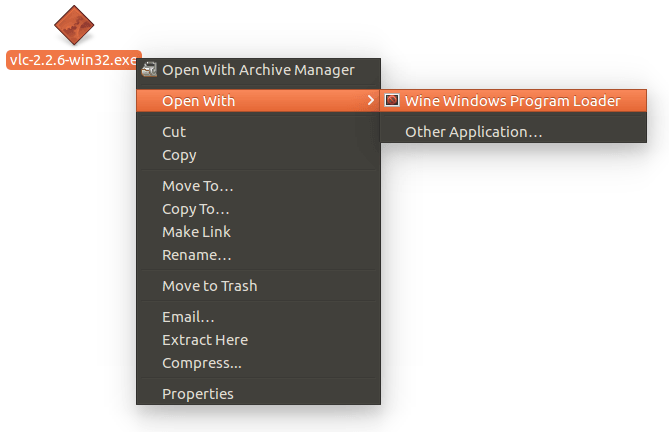
Task: Select Copy To… option
Action: click(258, 209)
